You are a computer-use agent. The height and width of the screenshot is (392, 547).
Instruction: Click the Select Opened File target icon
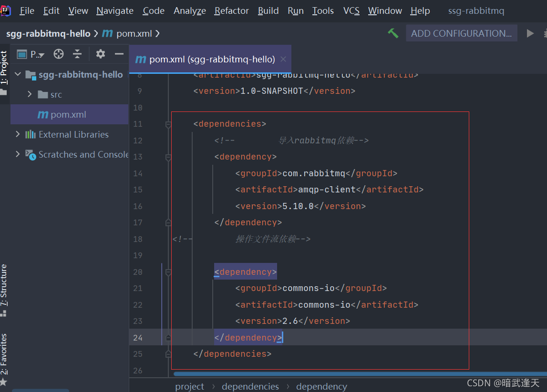tap(59, 54)
